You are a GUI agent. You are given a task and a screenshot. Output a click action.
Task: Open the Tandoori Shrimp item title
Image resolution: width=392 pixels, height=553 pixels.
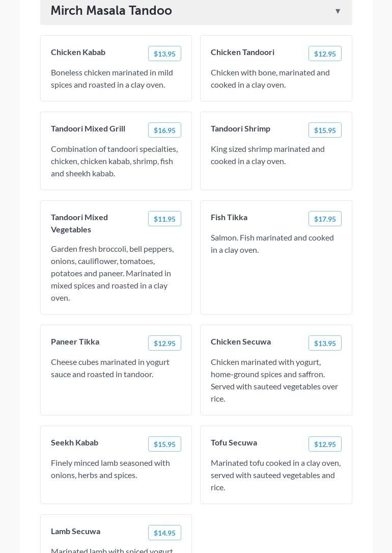click(240, 128)
